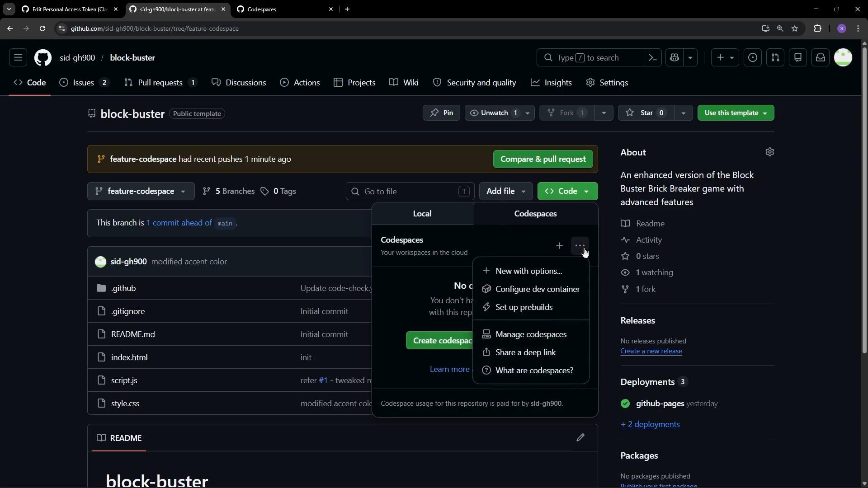
Task: Open issue #1 link in script.js commit
Action: tap(323, 380)
